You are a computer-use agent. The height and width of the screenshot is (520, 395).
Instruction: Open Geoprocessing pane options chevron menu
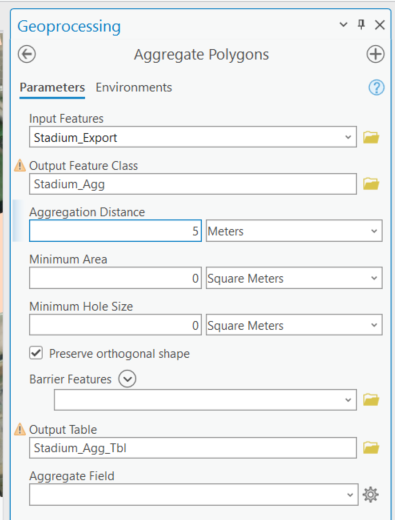coord(343,24)
